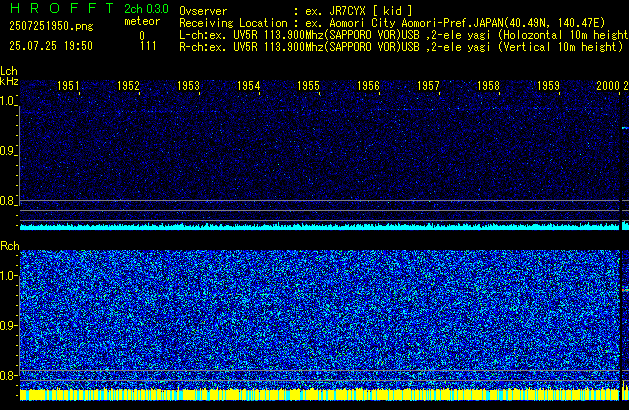The image size is (629, 410).
Task: Click the Lch 0.9 kHz axis label
Action: (x=8, y=151)
